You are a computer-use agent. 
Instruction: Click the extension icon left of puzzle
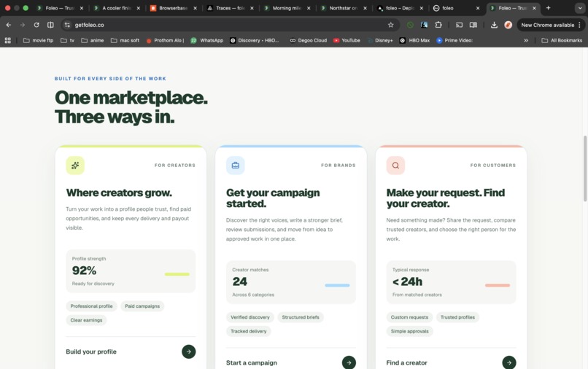[x=424, y=25]
